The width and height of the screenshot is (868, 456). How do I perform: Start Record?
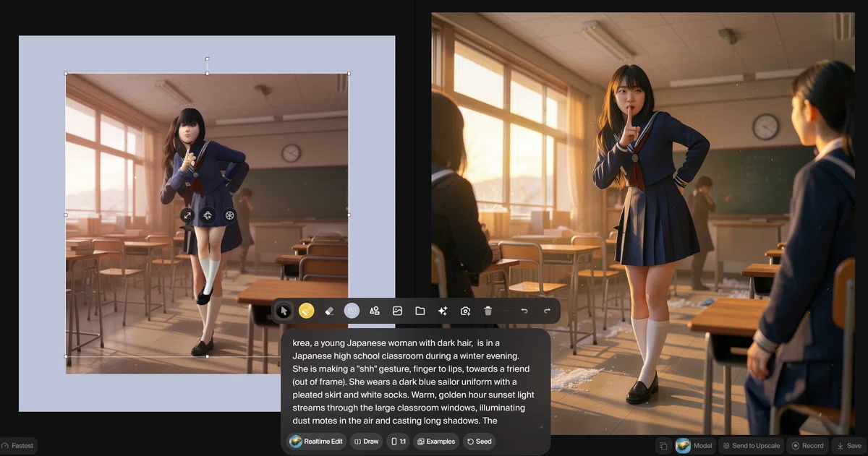pos(807,446)
